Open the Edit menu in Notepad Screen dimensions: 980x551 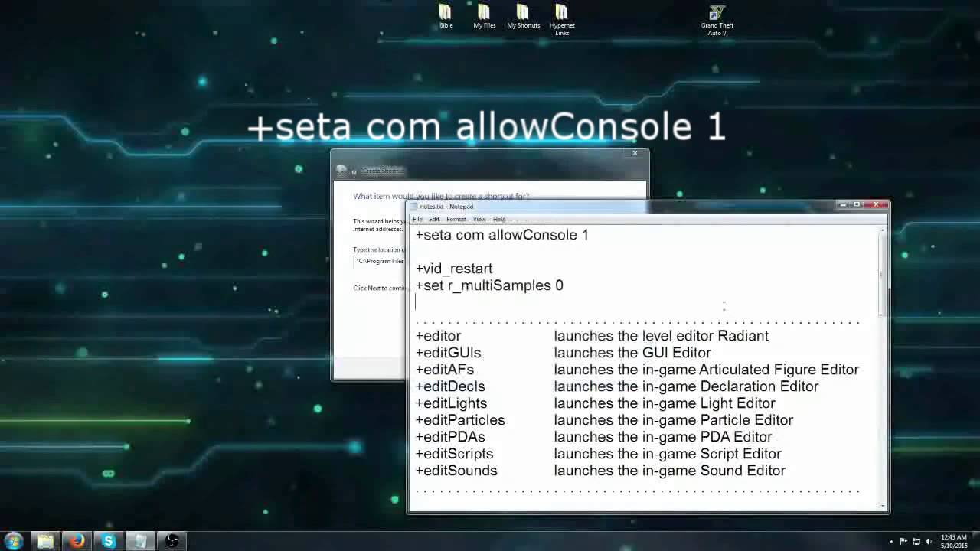pyautogui.click(x=434, y=219)
